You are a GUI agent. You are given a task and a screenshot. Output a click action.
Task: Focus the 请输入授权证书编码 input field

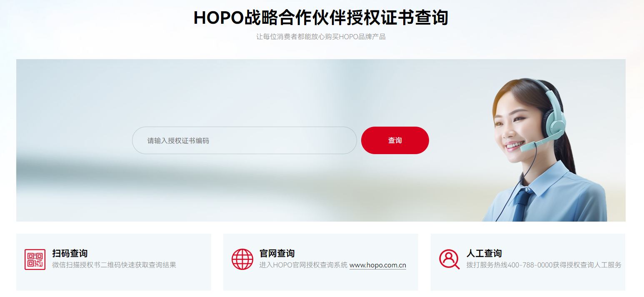pos(245,140)
